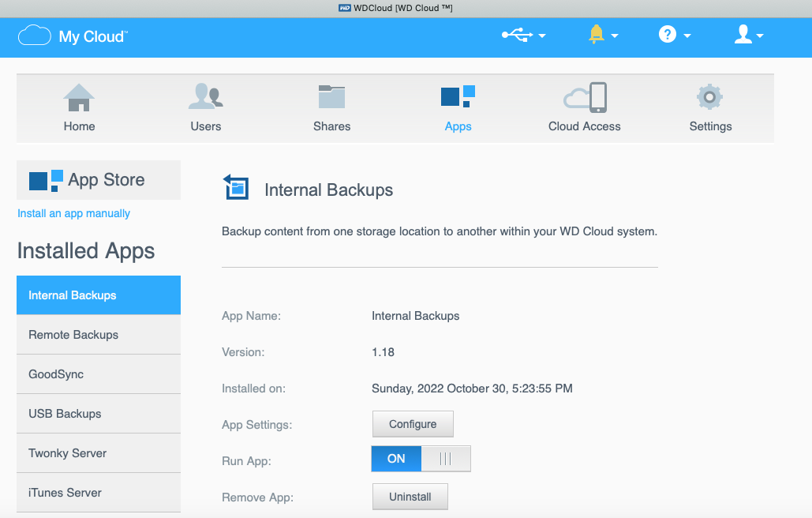
Task: Click the backup description sentence
Action: 439,231
